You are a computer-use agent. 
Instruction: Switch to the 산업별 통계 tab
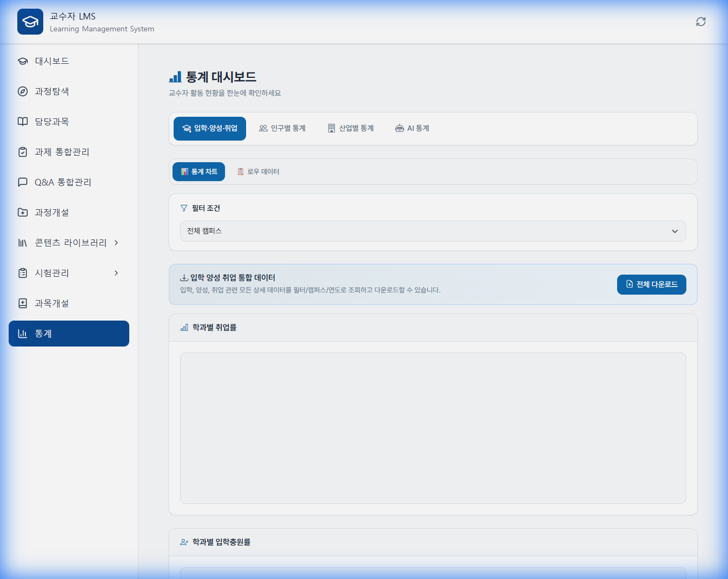[351, 129]
